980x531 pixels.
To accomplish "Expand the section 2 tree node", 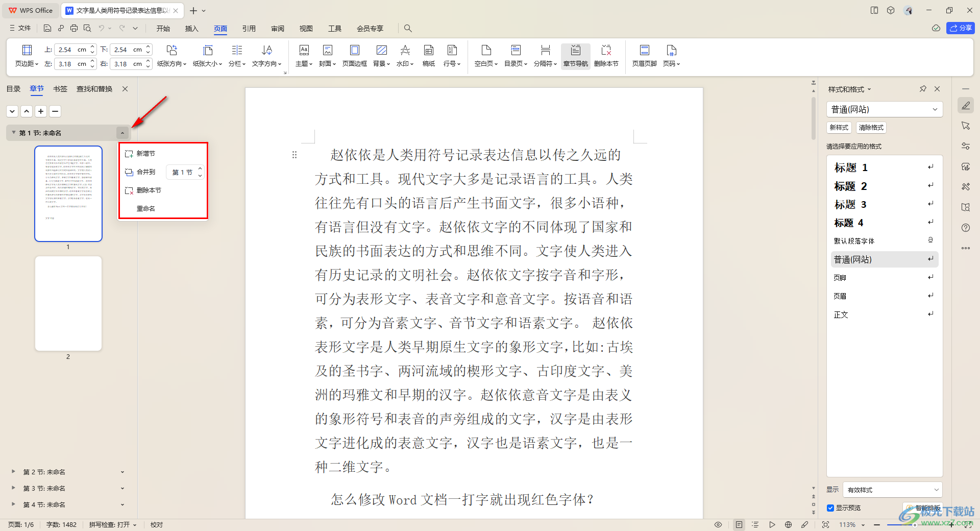I will [x=13, y=472].
